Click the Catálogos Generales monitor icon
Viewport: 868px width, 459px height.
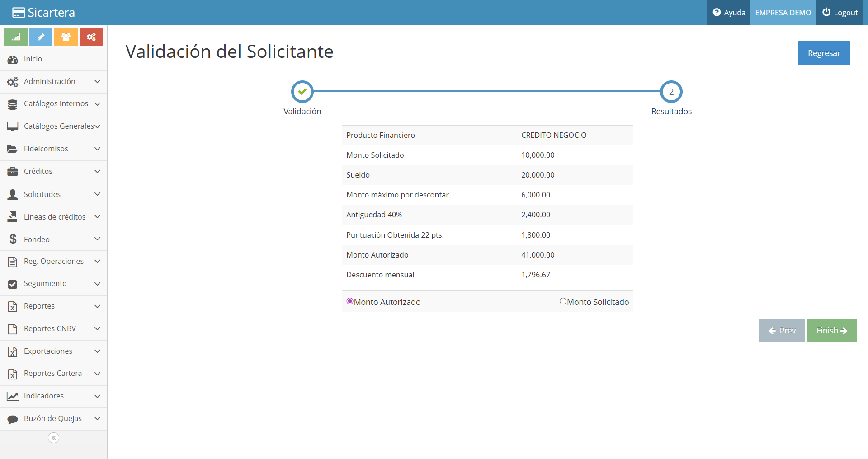(x=13, y=126)
